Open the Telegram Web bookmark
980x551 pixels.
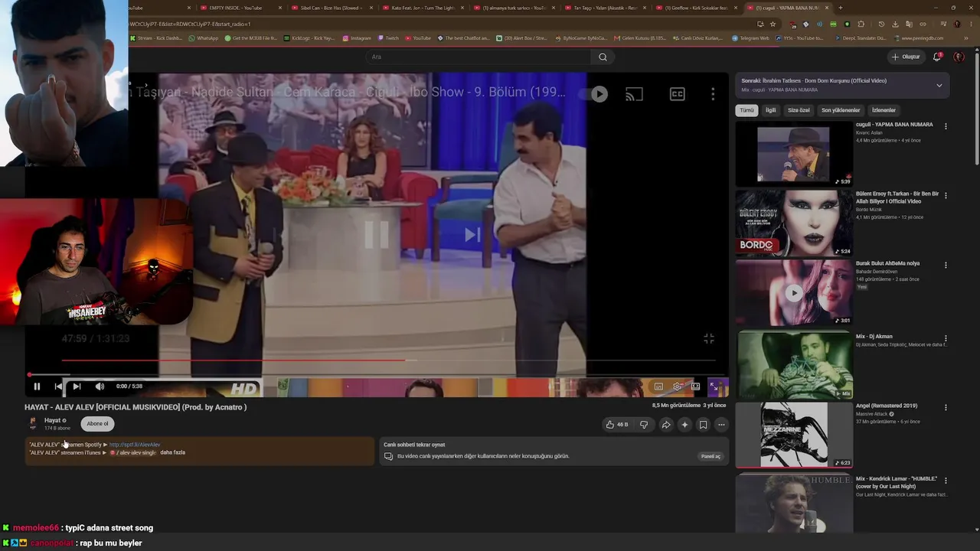750,38
